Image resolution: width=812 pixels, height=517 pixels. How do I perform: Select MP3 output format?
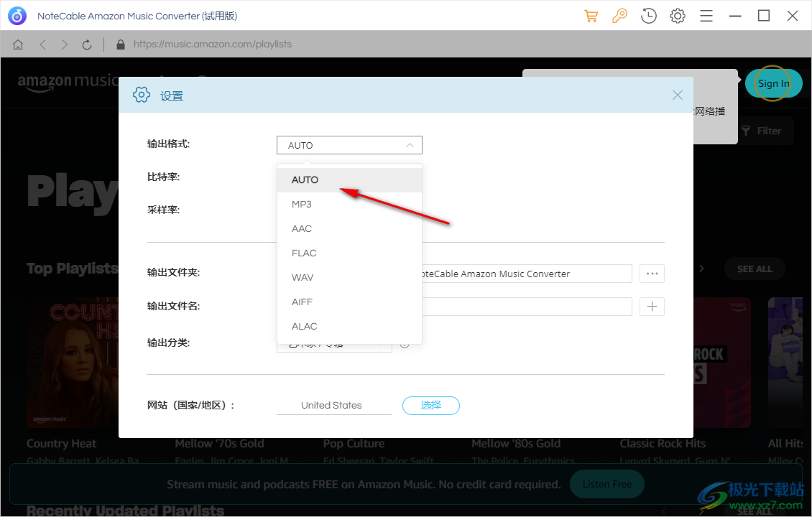[349, 205]
